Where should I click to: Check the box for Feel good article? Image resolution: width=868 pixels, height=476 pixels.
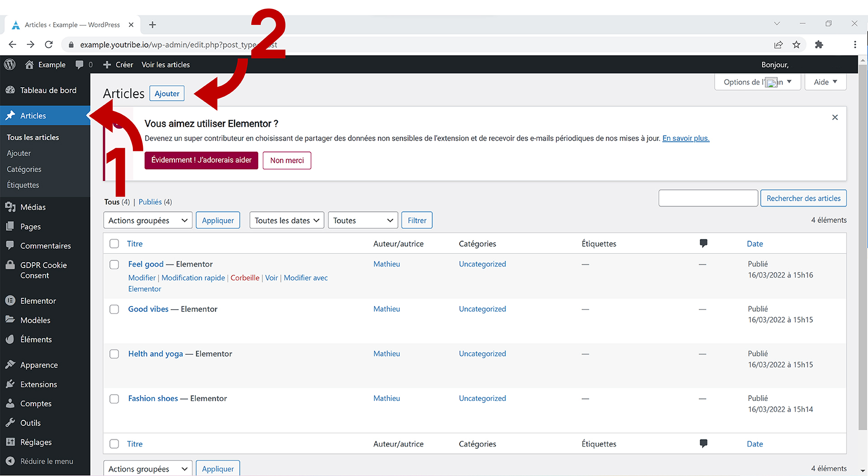pos(114,264)
